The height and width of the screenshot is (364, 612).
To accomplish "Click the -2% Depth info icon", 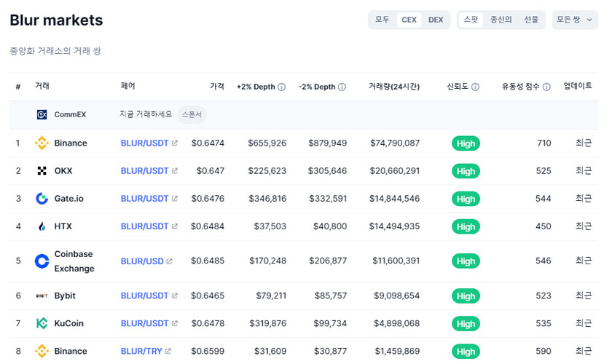I will [x=342, y=87].
